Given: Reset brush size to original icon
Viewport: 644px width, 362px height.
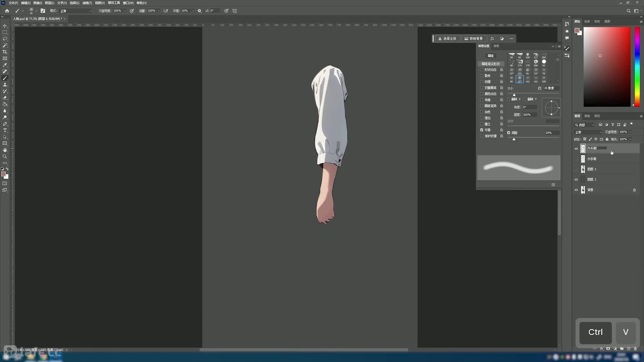Looking at the screenshot, I should point(539,88).
